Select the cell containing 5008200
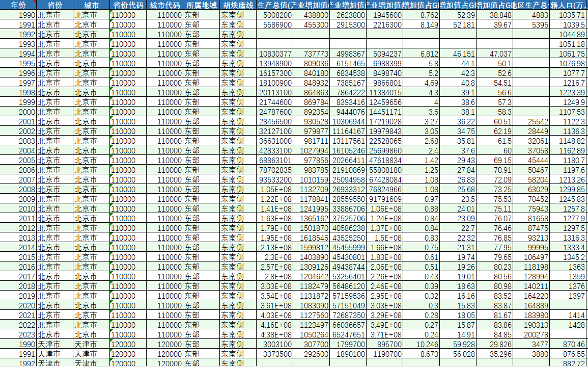588x367 pixels. pyautogui.click(x=274, y=15)
